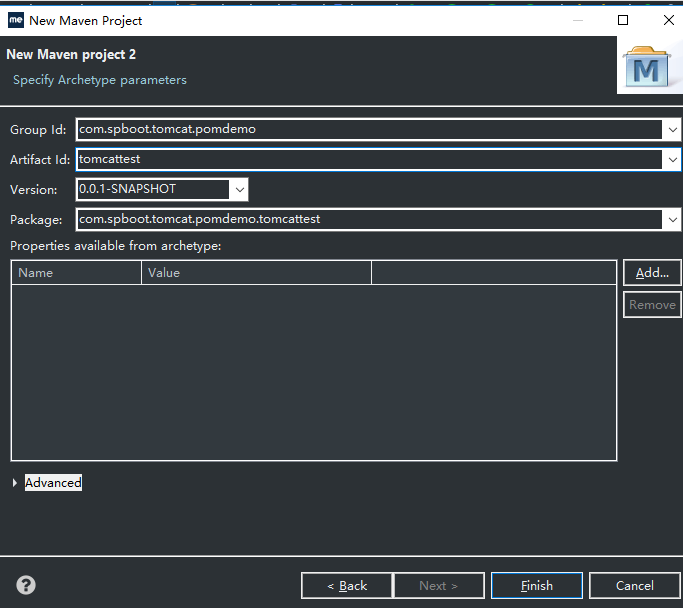Click the 'New Maven project 2' heading
Screen dimensions: 683x608
click(71, 54)
